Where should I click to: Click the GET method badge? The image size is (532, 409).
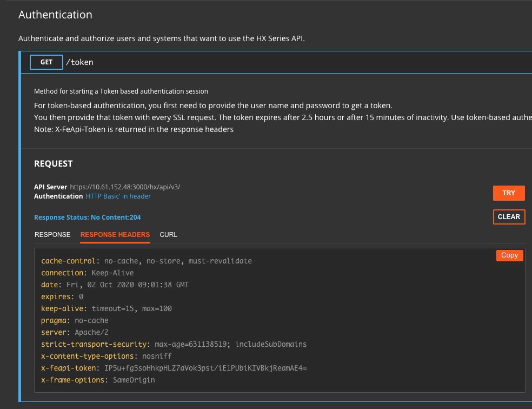46,62
